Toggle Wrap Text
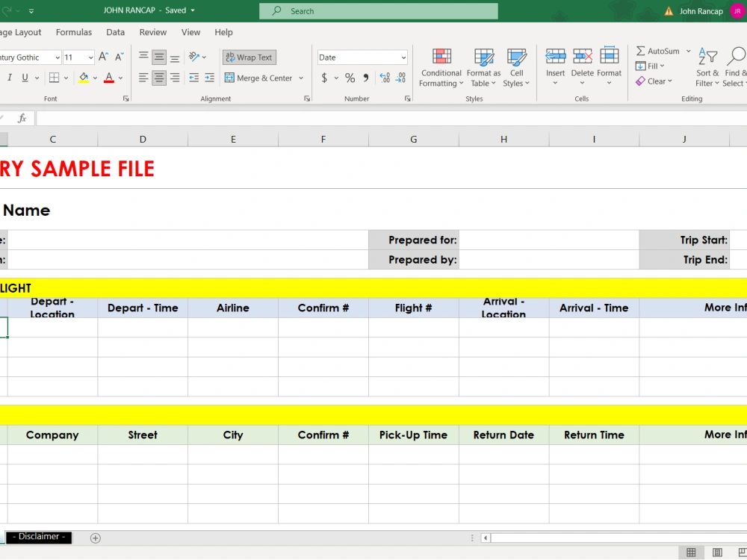The image size is (747, 560). click(249, 57)
